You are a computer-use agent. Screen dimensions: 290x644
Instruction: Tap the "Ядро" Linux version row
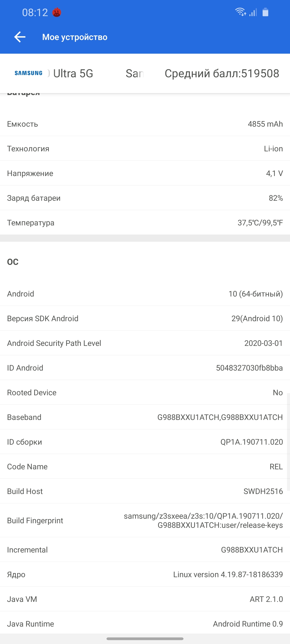[x=145, y=574]
